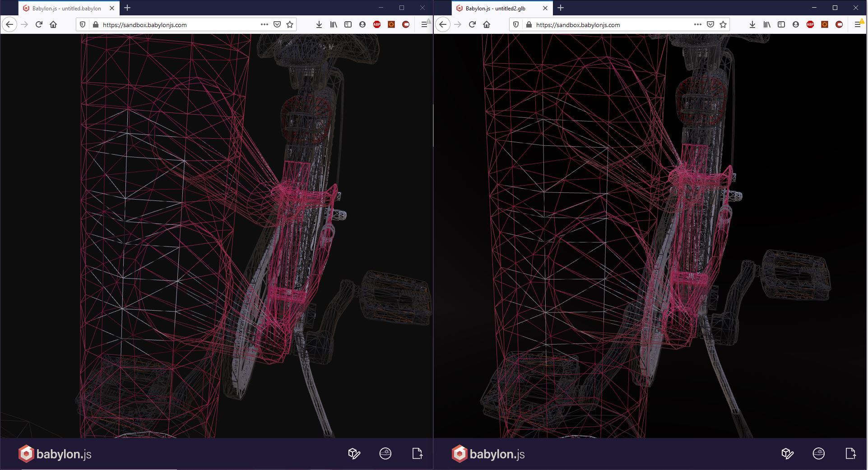Click the home button in untitled2.glb window
The image size is (868, 470).
point(487,25)
